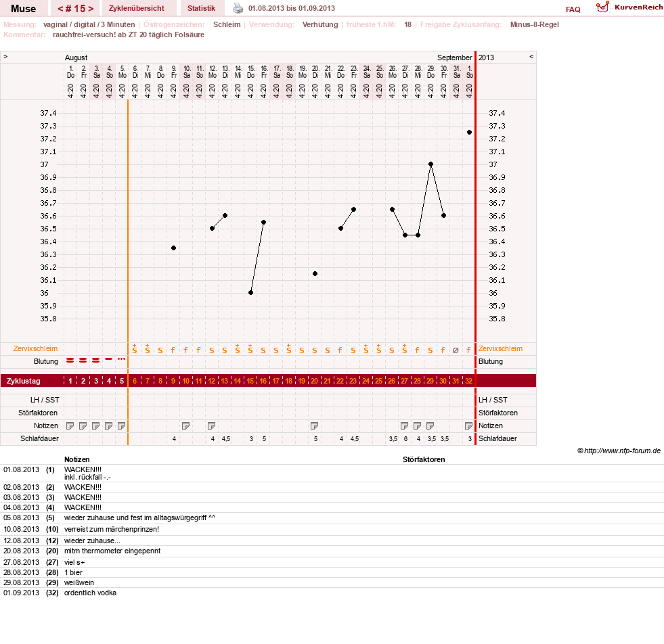Open note icon for cycle day 29
This screenshot has height=644, width=664.
point(430,425)
